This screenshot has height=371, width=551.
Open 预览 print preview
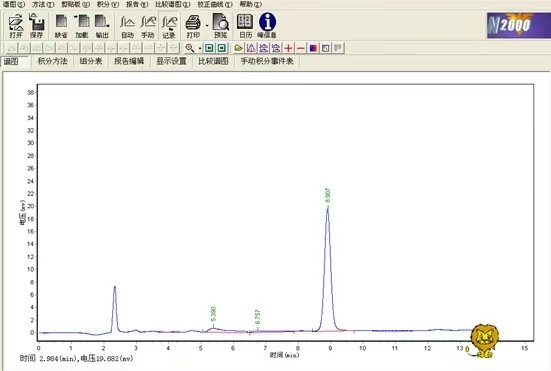click(221, 26)
